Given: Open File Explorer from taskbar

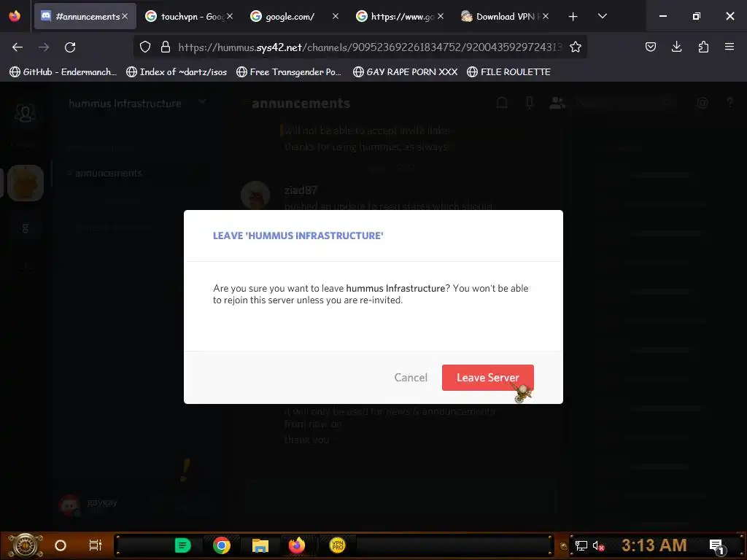Looking at the screenshot, I should pyautogui.click(x=260, y=545).
